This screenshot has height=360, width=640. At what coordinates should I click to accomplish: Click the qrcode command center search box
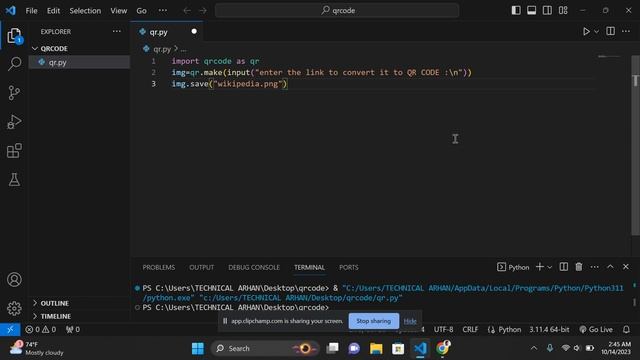click(x=337, y=11)
